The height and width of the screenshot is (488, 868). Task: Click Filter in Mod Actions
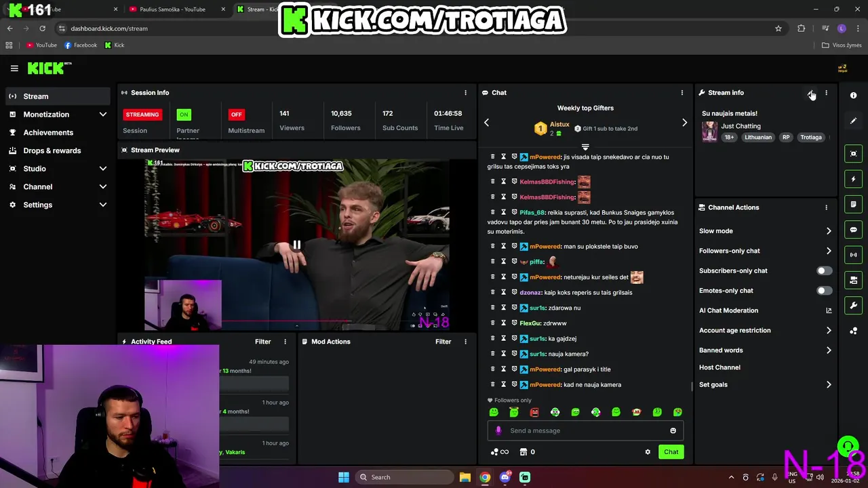[x=443, y=342]
